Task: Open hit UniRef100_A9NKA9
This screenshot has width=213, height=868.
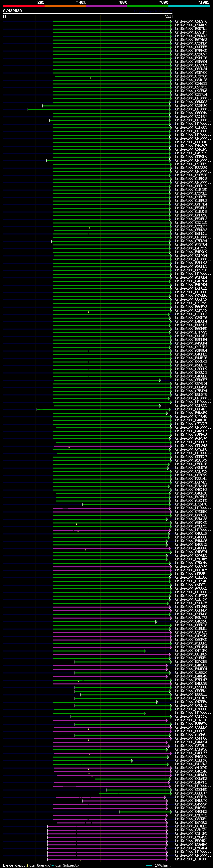Action: pyautogui.click(x=191, y=25)
